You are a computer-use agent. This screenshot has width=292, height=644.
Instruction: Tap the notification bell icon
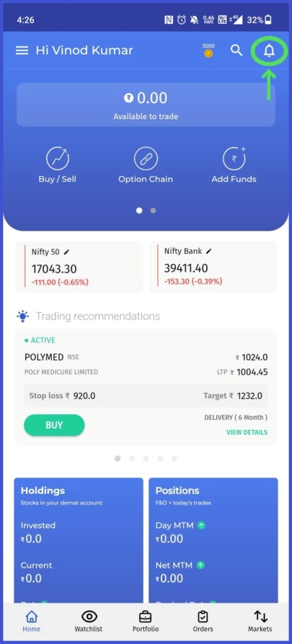tap(269, 50)
